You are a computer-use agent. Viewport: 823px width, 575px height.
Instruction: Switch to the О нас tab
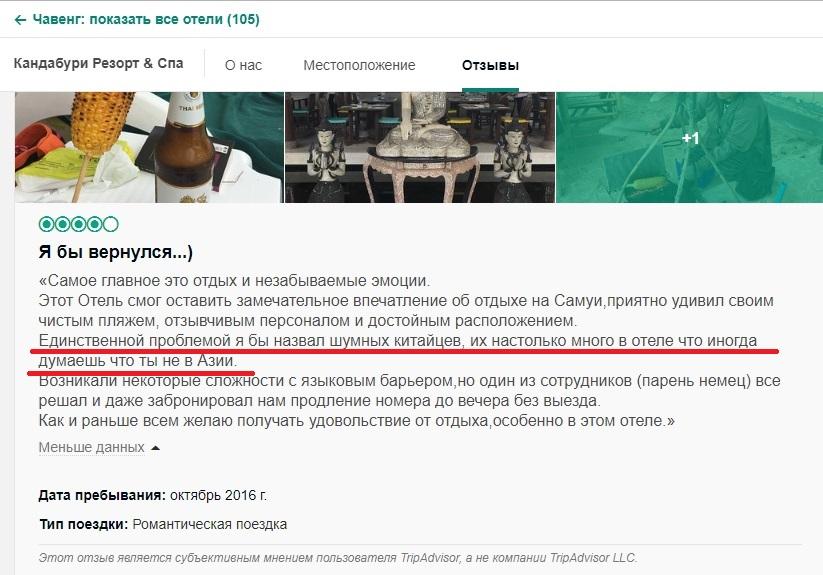tap(243, 66)
